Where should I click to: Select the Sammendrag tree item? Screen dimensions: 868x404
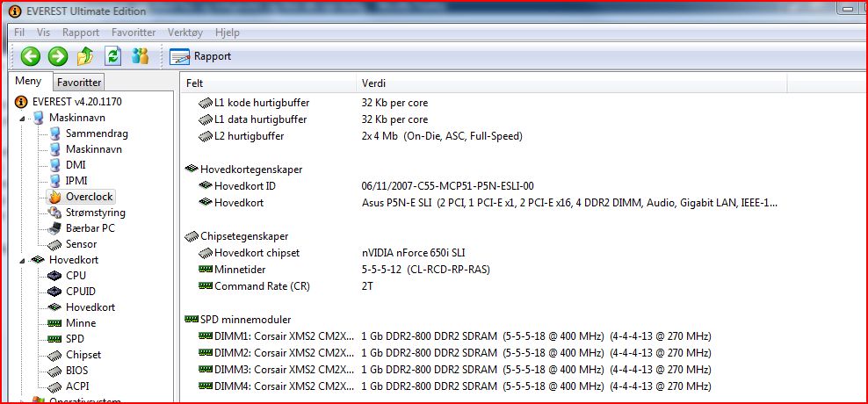coord(89,133)
